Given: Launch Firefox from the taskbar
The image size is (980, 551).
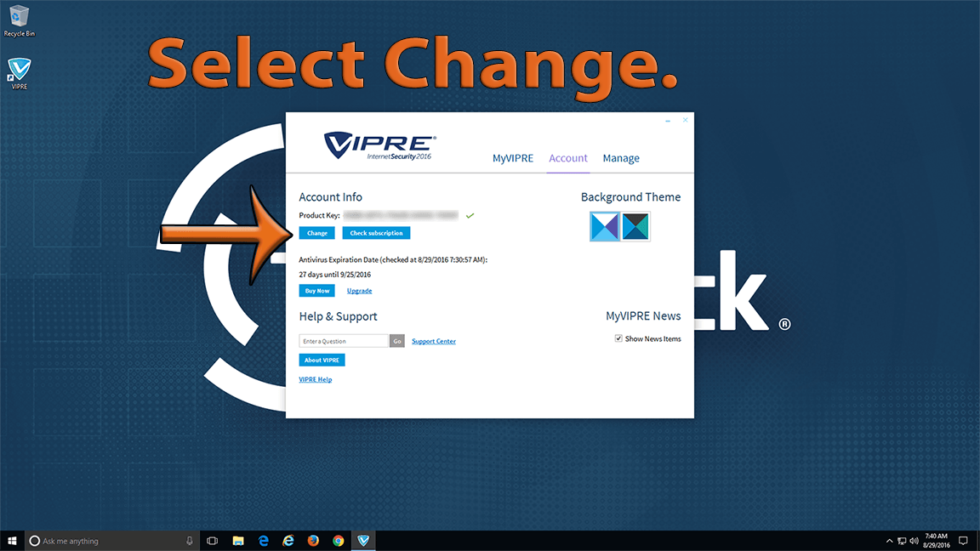Looking at the screenshot, I should pos(313,541).
